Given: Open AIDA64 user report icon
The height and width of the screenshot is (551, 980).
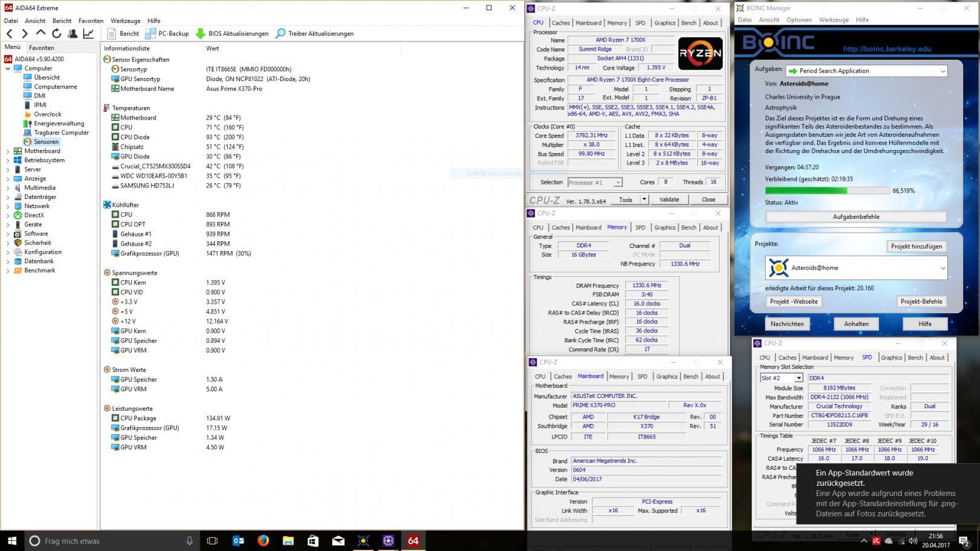Looking at the screenshot, I should [72, 34].
